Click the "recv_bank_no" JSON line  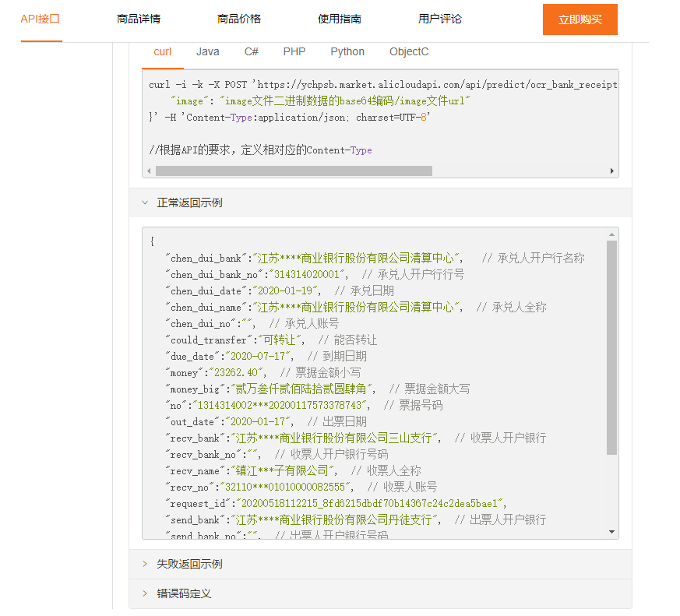point(277,454)
